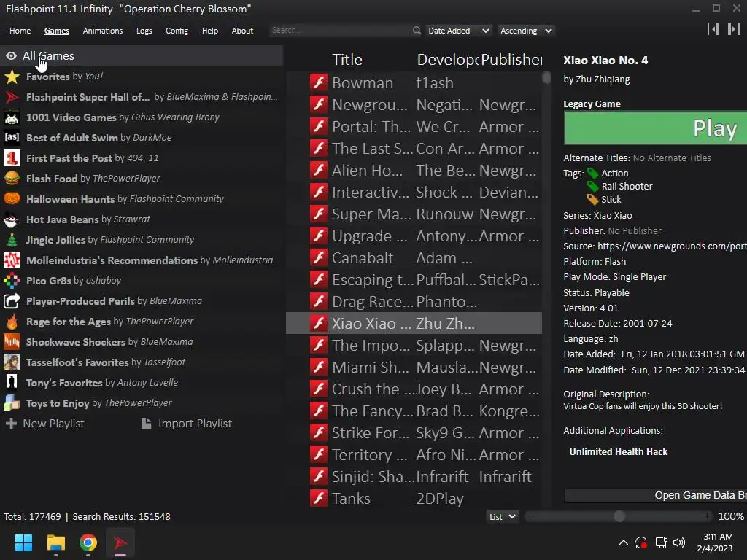Open the Flash Food burger icon
This screenshot has height=560, width=747.
pyautogui.click(x=12, y=179)
